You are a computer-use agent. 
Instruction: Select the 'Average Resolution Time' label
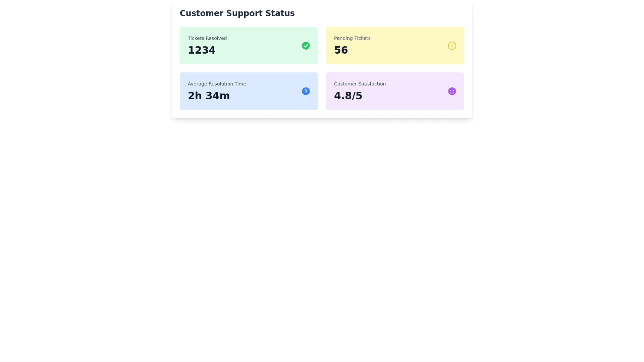[217, 84]
